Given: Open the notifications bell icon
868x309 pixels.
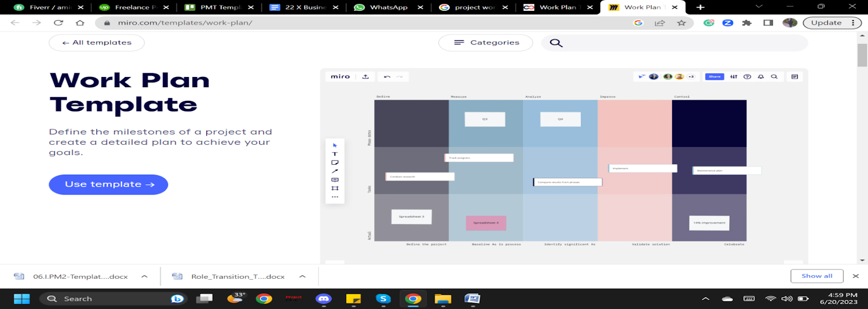Looking at the screenshot, I should tap(761, 76).
